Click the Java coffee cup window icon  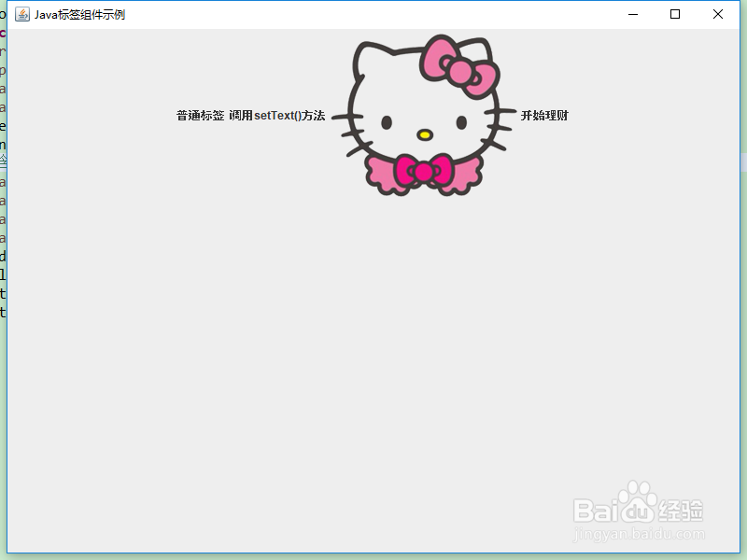coord(21,14)
